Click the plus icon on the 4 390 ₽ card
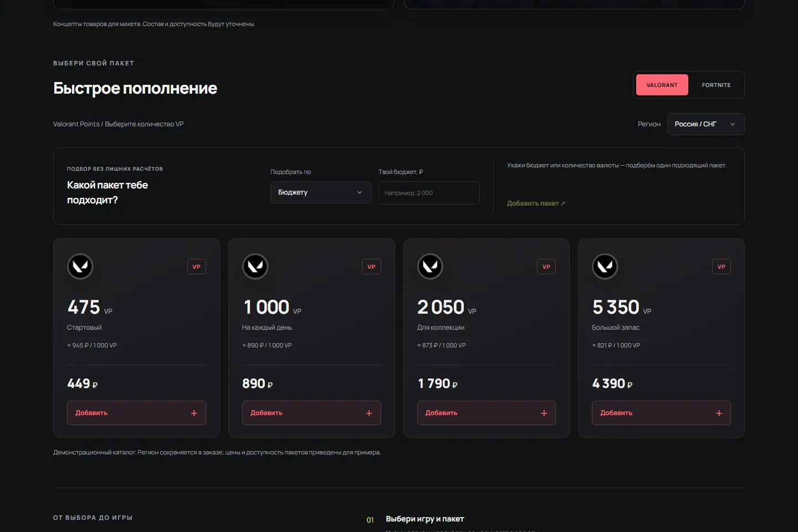798x532 pixels. pyautogui.click(x=719, y=413)
